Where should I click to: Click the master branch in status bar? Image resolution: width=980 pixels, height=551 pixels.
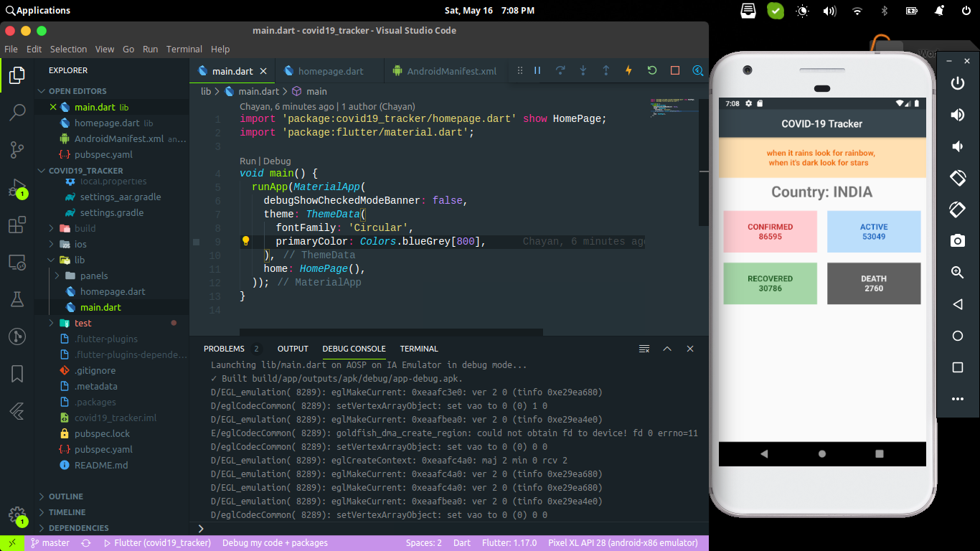pos(50,543)
